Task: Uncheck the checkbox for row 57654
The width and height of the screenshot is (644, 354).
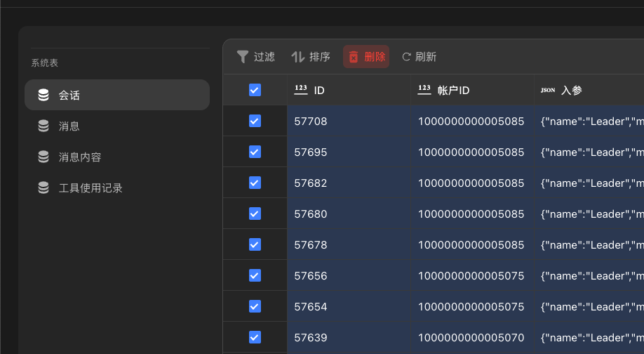Action: 255,306
